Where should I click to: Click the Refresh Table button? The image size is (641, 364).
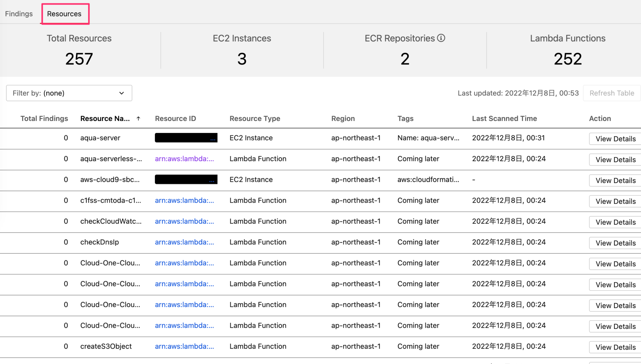point(611,93)
